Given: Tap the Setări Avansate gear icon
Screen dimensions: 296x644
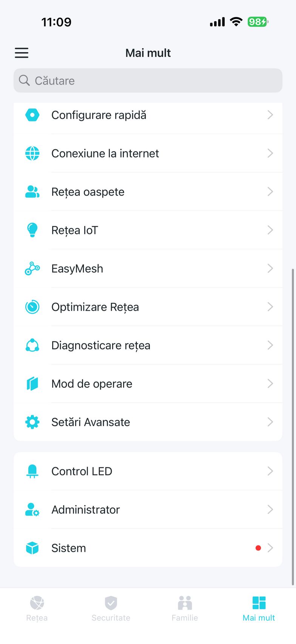Looking at the screenshot, I should coord(32,422).
